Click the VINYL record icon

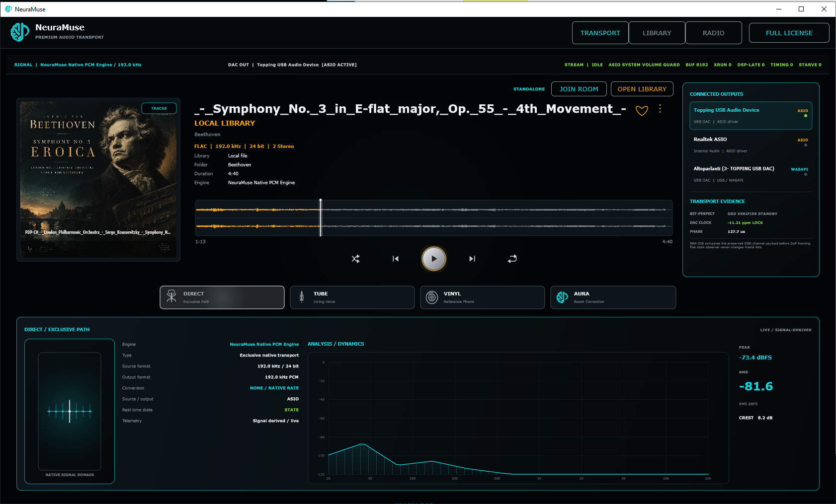432,297
